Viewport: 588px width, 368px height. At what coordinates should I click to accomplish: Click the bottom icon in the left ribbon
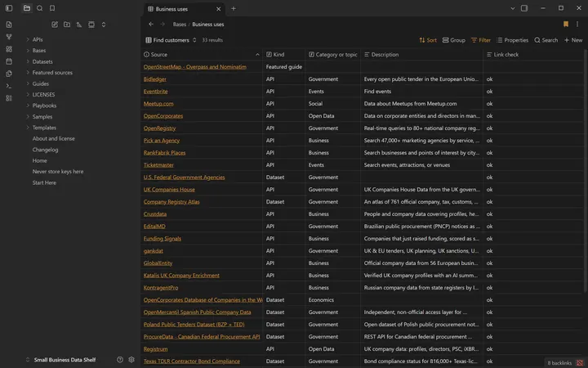9,98
